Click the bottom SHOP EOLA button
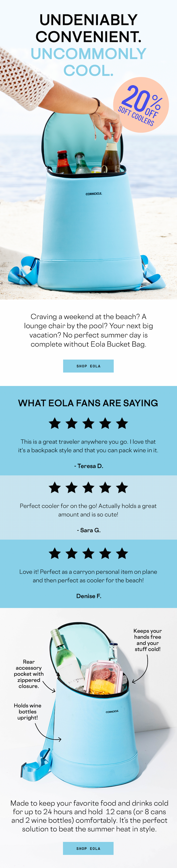Screen dimensions: 177x868 [88, 849]
